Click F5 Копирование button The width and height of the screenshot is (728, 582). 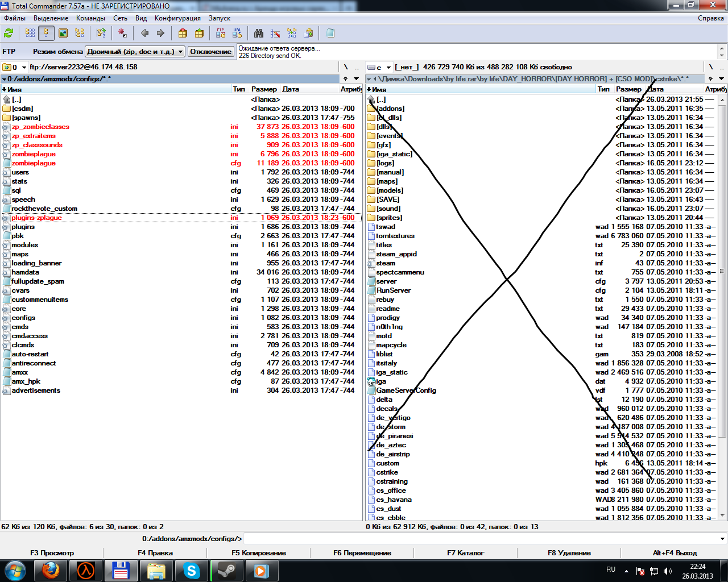[259, 553]
